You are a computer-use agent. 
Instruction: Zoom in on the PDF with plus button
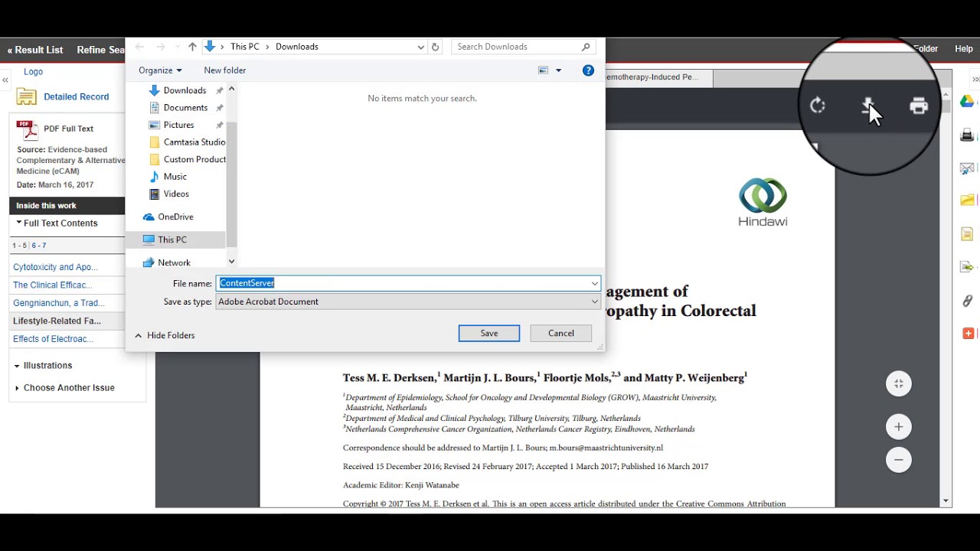[x=899, y=427]
